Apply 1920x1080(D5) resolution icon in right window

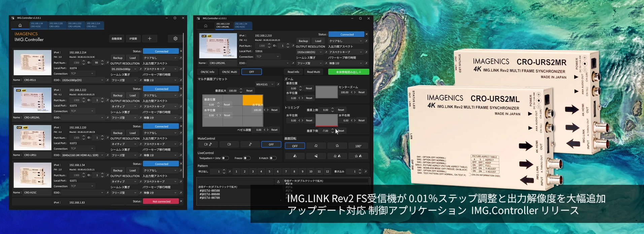click(x=326, y=52)
